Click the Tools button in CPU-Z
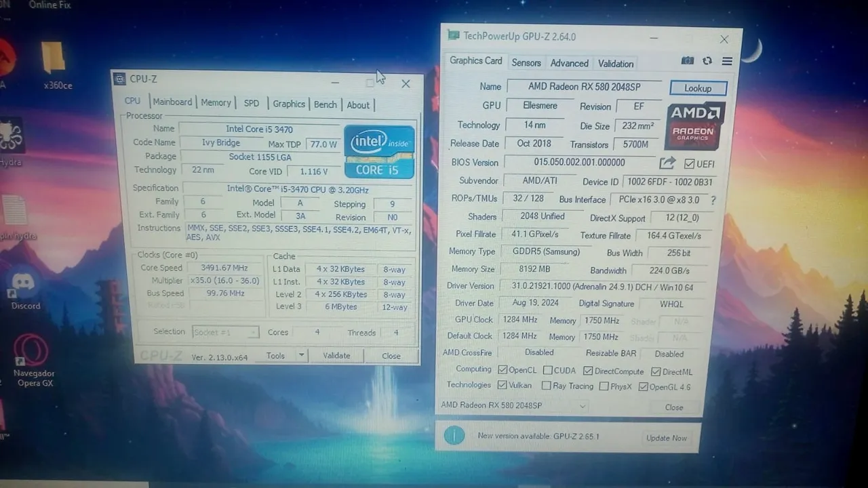 click(275, 356)
